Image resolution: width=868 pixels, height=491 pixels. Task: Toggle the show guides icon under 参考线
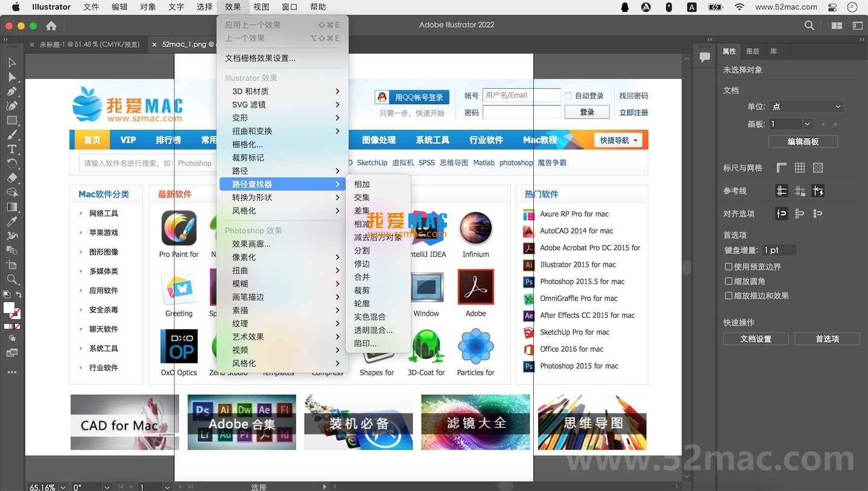[x=782, y=191]
